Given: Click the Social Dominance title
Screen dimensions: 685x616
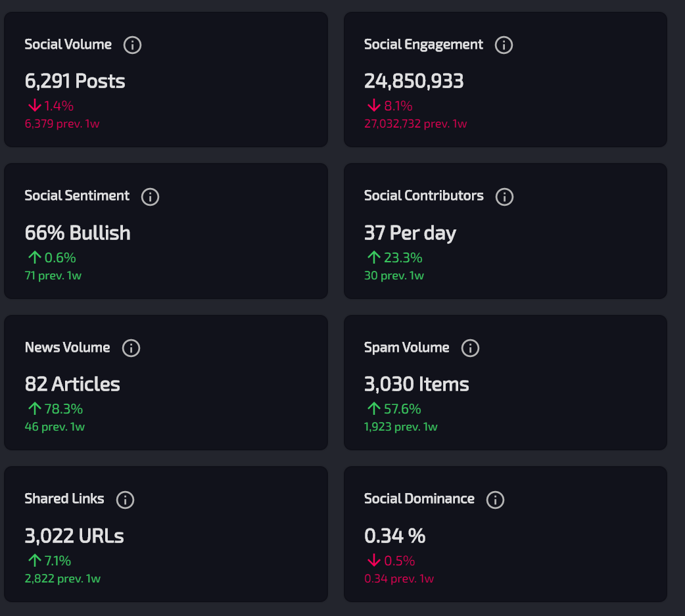Looking at the screenshot, I should [x=419, y=499].
